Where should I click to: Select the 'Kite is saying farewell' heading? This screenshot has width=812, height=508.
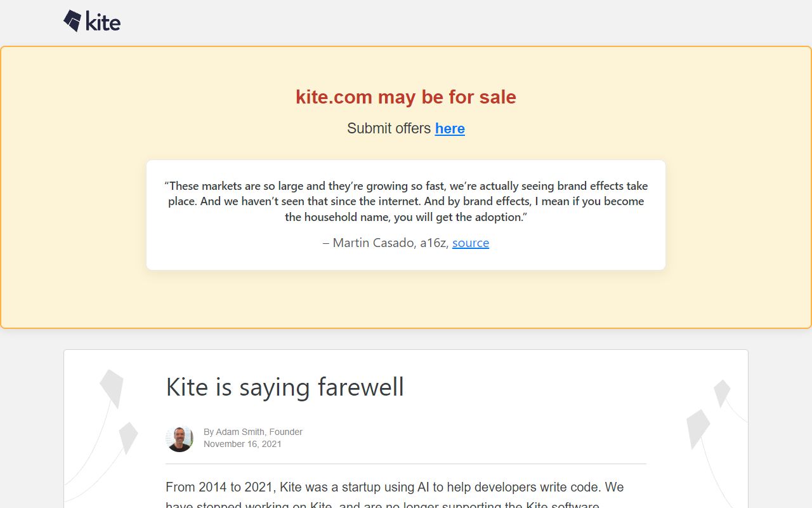pos(285,387)
